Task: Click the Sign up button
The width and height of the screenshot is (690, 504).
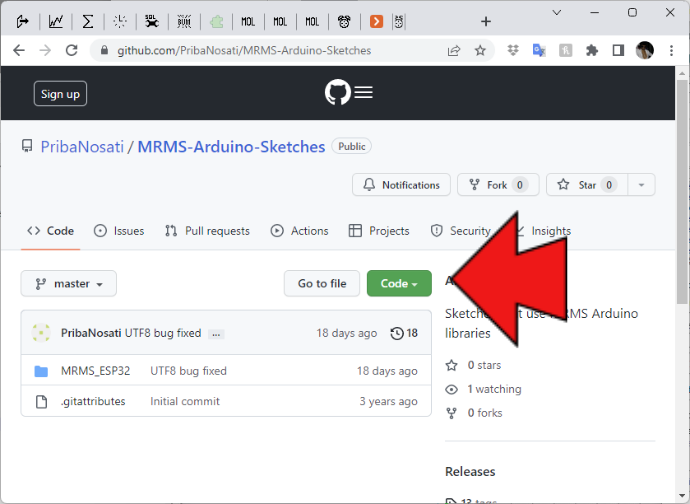Action: coord(60,94)
